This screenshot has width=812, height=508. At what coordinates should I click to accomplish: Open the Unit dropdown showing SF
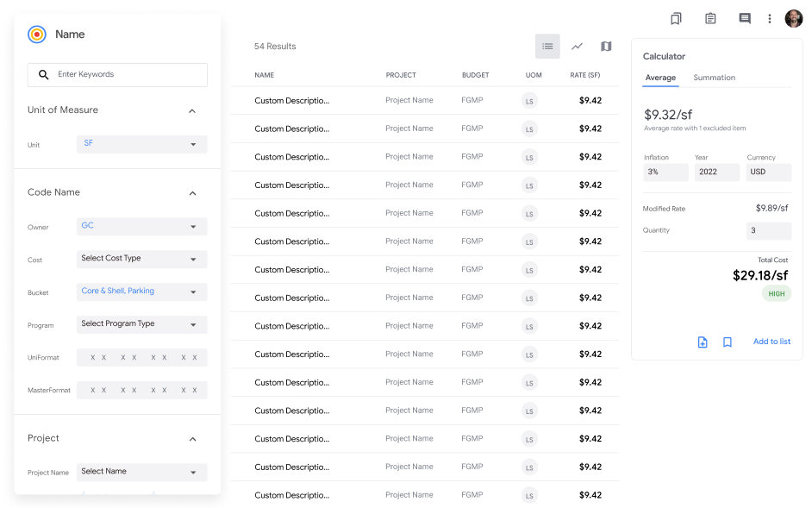[x=142, y=144]
